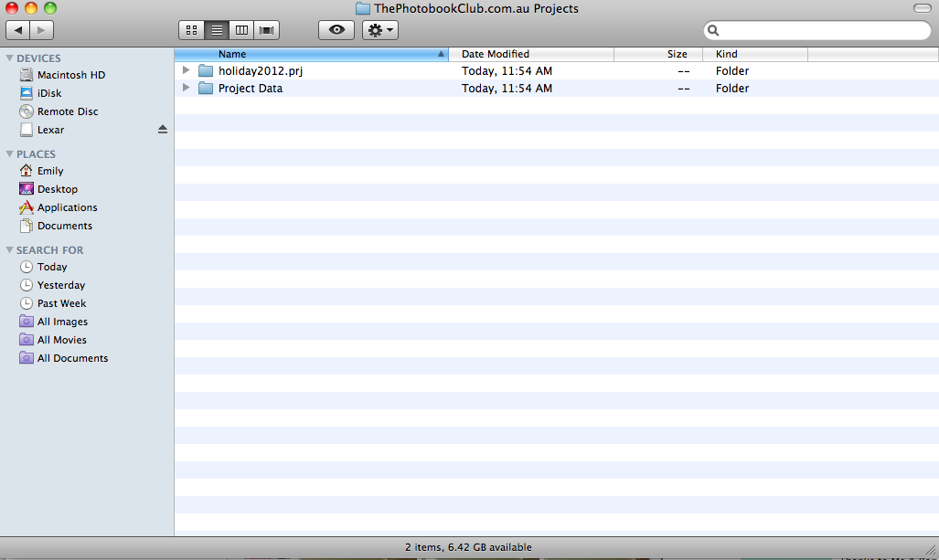Go forward with the right arrow button
This screenshot has width=939, height=560.
(x=41, y=30)
